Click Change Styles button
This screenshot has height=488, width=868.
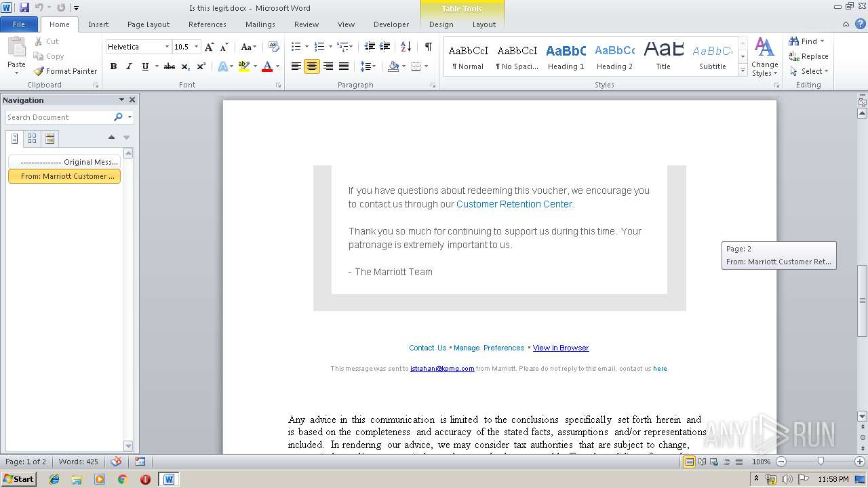point(764,57)
